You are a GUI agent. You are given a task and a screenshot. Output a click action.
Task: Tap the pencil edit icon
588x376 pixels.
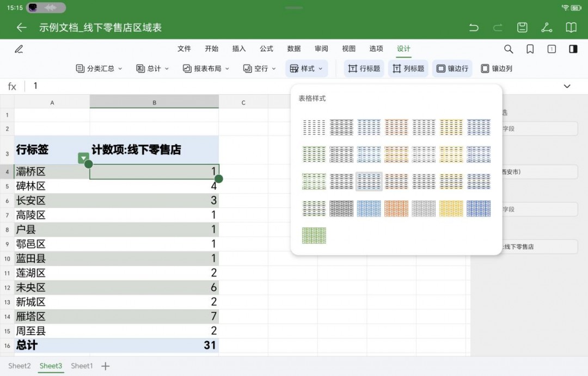[19, 49]
